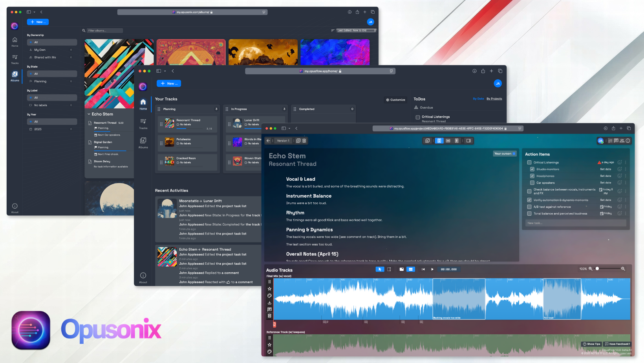Screen dimensions: 644x363
Task: Select the region selection tool in Audio Tracks
Action: [389, 269]
